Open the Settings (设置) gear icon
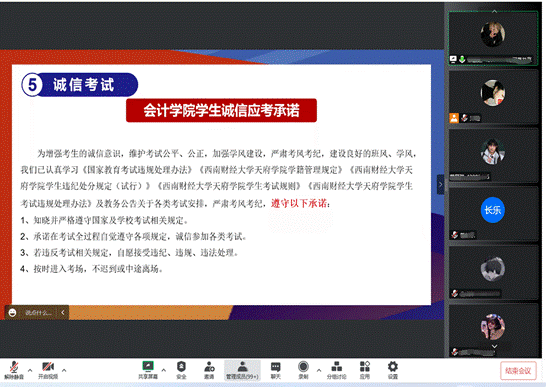The width and height of the screenshot is (546, 387). tap(393, 370)
